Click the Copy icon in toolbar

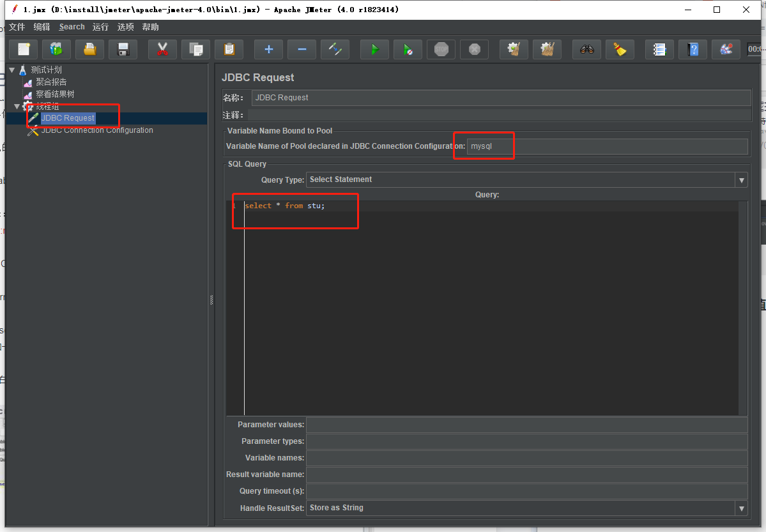click(x=196, y=49)
